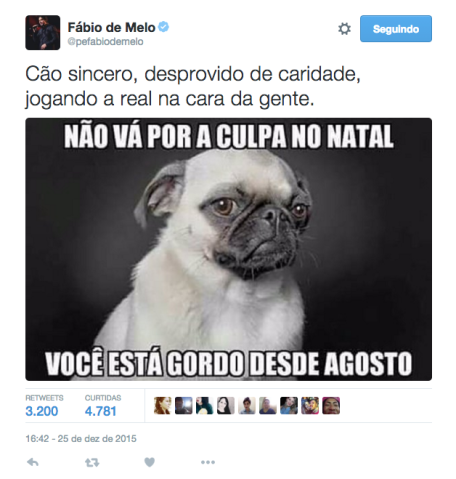Retweet this post via retweet icon
Screen dimensions: 456x479
(92, 462)
